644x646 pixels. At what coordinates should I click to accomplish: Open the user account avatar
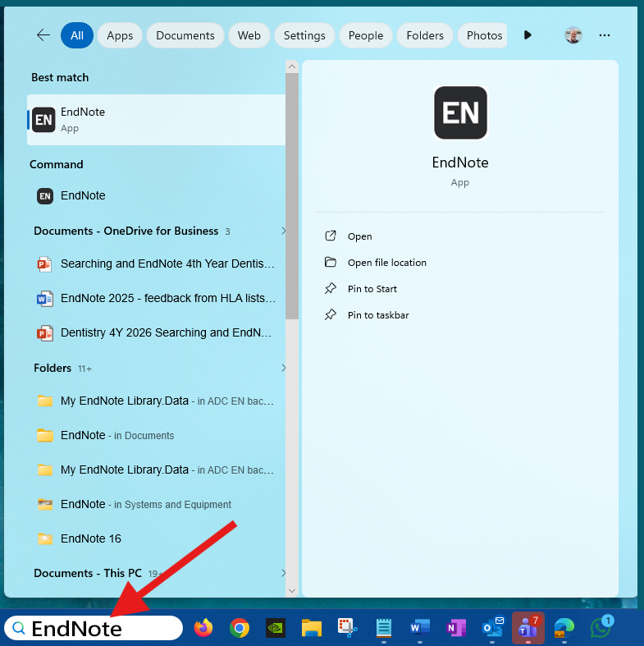(x=573, y=35)
